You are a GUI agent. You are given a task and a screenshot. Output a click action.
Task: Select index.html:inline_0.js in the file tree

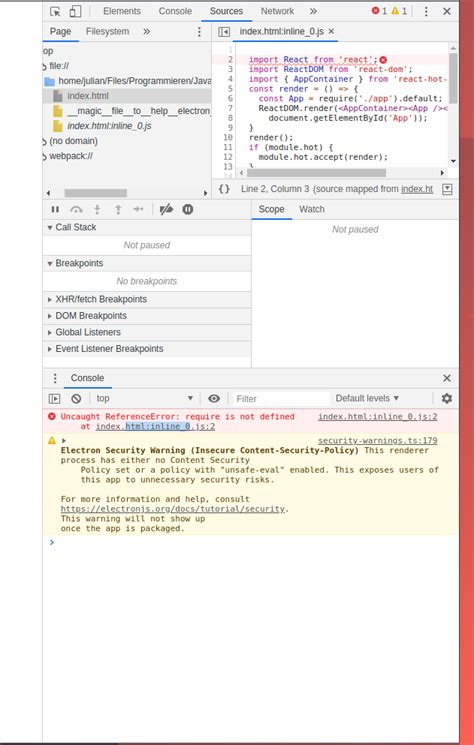pos(103,126)
